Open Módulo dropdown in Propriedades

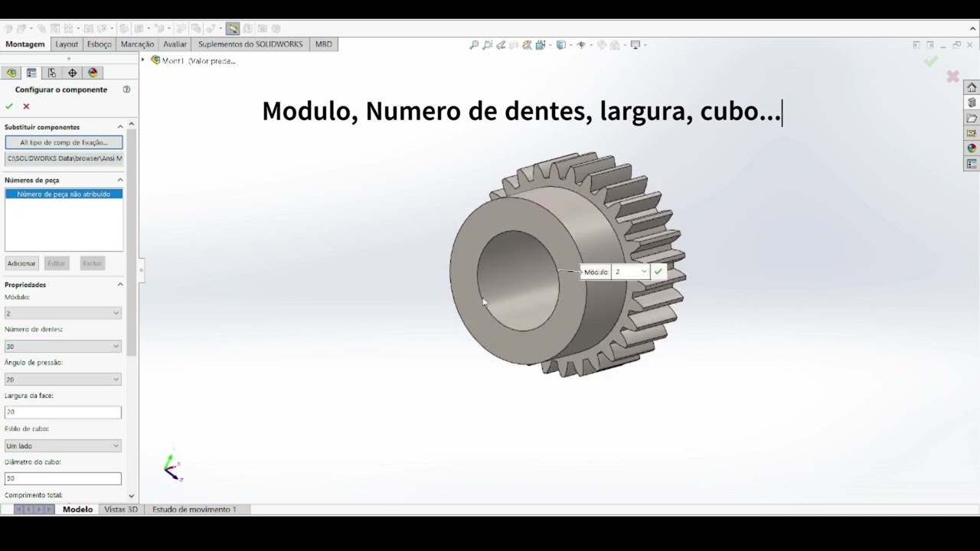click(63, 313)
